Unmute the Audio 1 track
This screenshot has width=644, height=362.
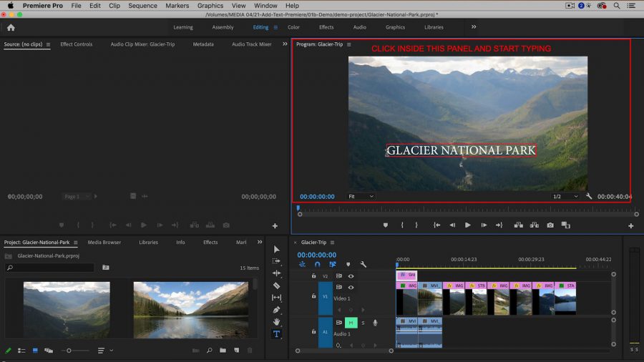coord(351,323)
